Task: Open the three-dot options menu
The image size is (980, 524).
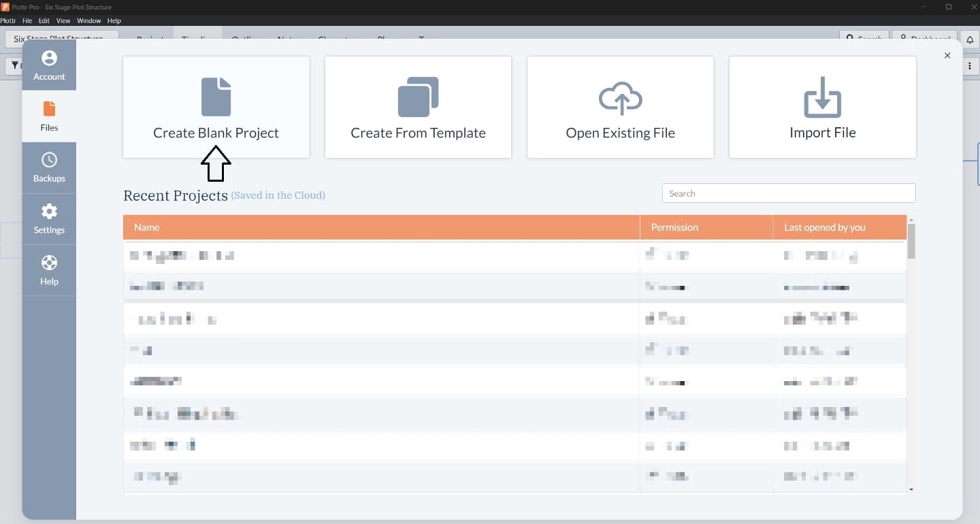Action: point(970,66)
